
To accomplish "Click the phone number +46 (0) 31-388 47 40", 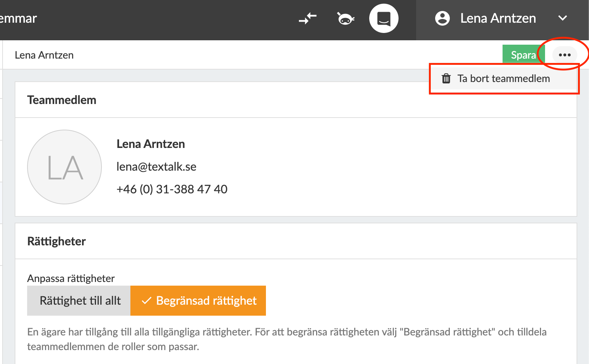I will pos(172,189).
